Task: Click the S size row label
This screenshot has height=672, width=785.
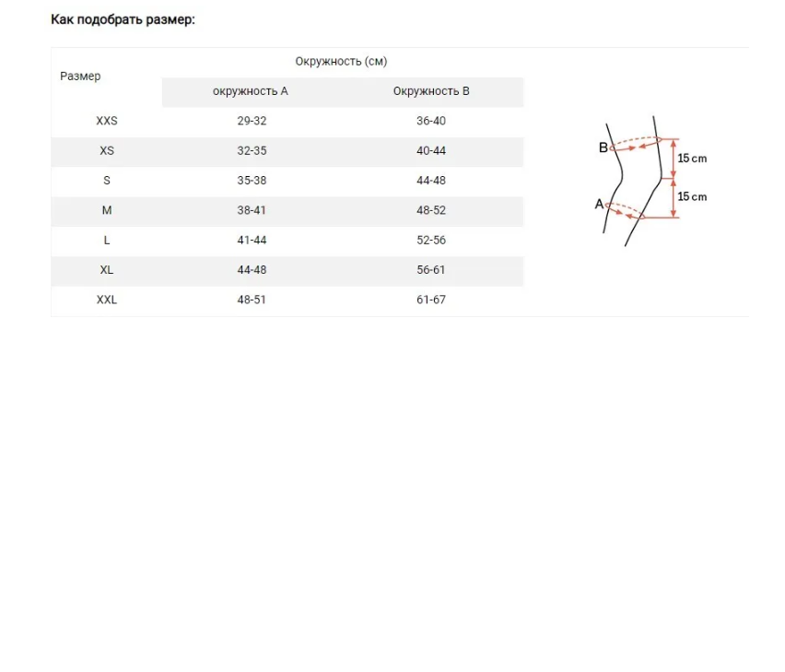Action: [x=107, y=181]
